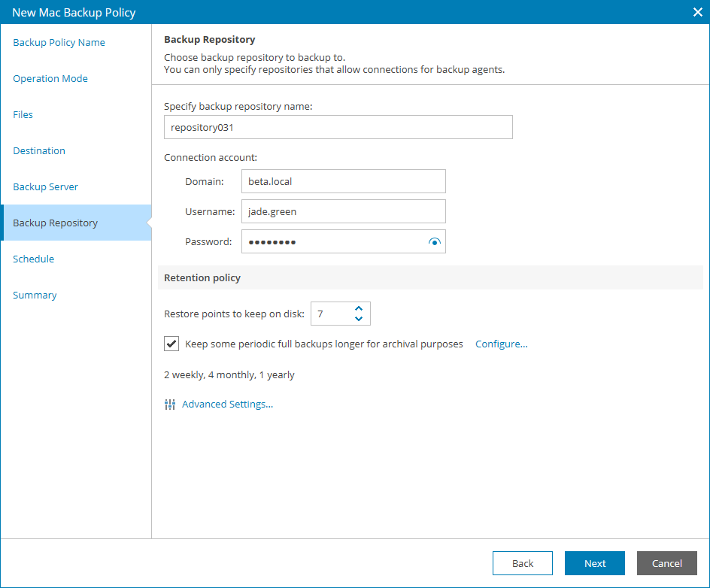Increase restore points with the up arrow
This screenshot has width=710, height=588.
pos(359,308)
